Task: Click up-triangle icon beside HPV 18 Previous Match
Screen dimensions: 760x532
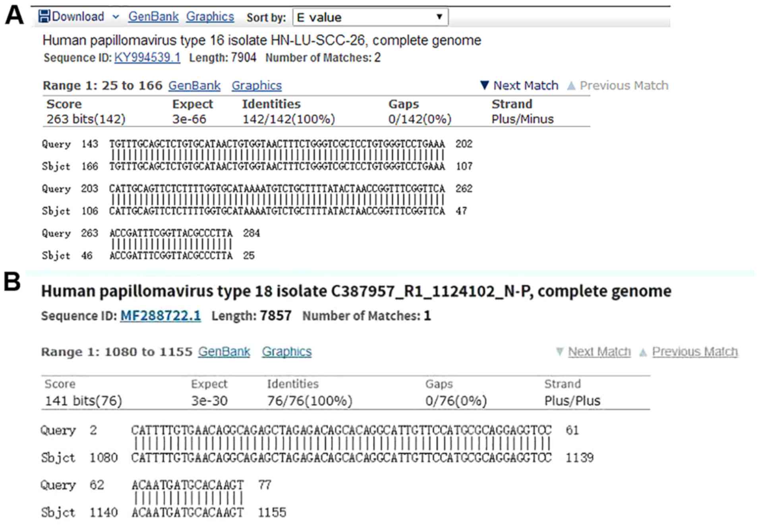Action: point(643,352)
